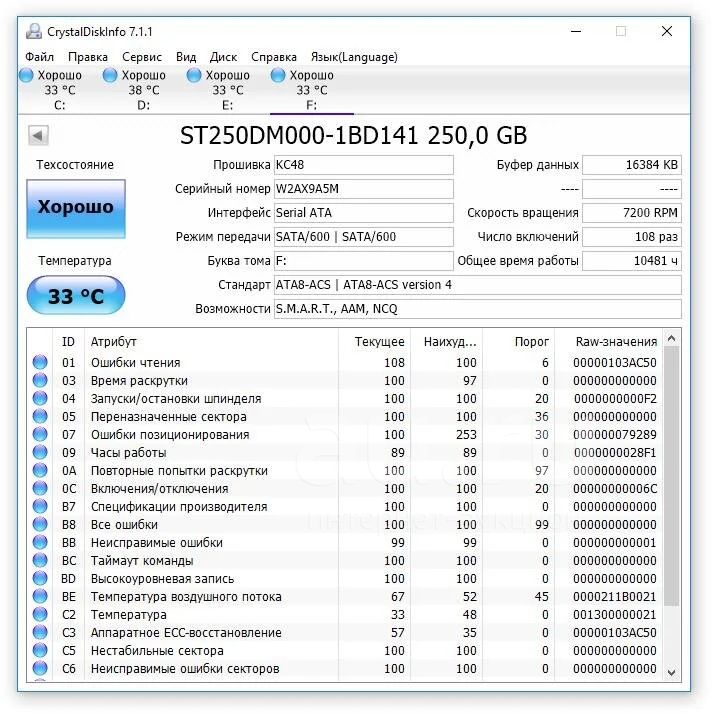Click the rotation speed field 7200 RPM
This screenshot has width=712, height=714.
(x=632, y=213)
